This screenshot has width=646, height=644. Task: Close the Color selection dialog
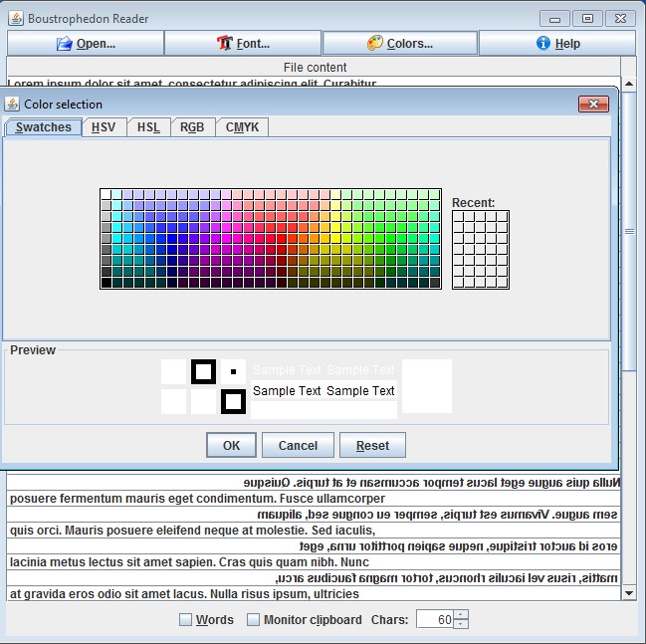tap(593, 105)
